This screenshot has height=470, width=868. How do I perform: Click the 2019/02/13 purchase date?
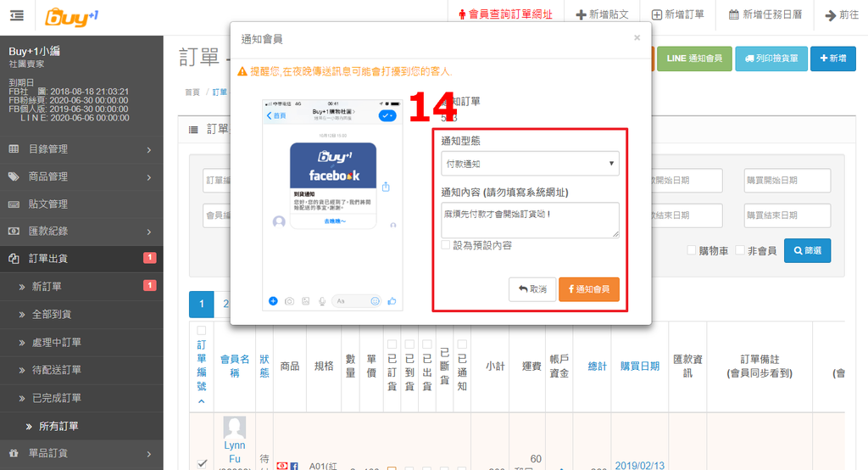click(x=640, y=466)
